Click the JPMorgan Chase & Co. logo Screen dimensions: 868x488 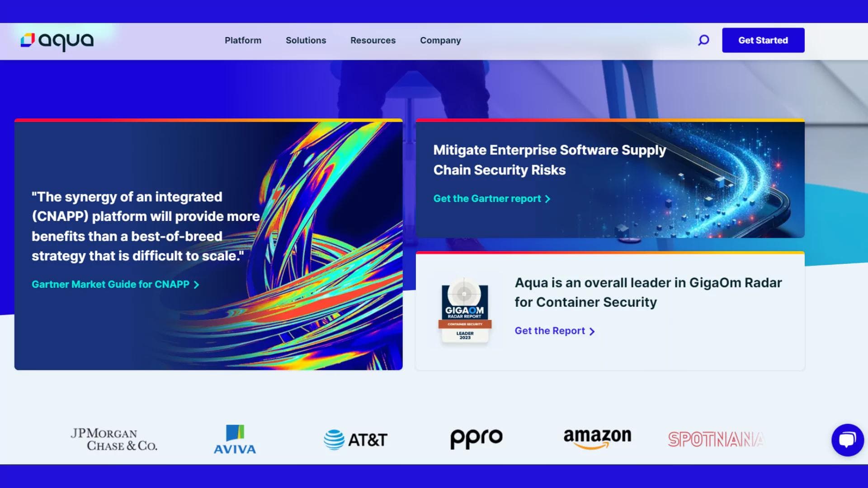[114, 440]
